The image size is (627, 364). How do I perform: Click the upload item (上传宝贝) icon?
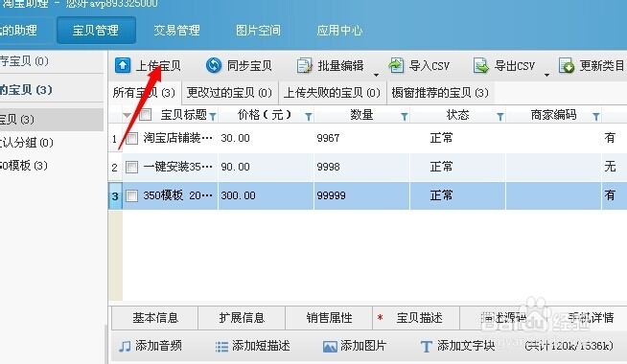(x=123, y=65)
